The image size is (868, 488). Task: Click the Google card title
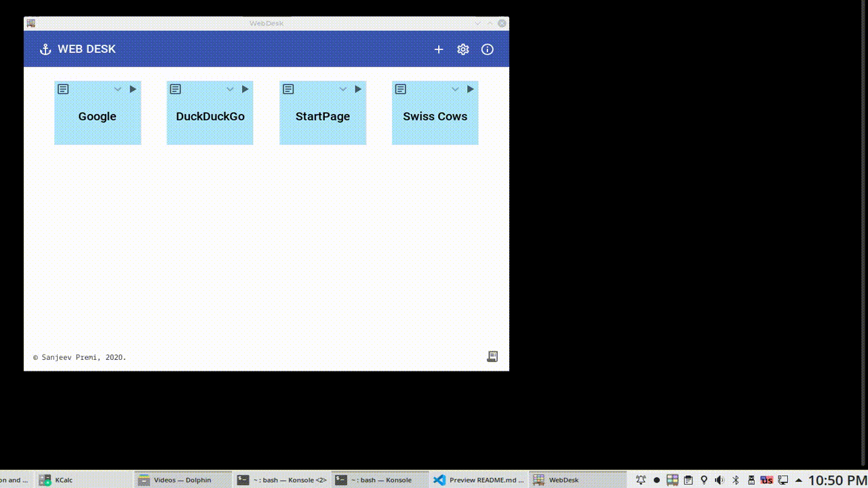coord(98,117)
